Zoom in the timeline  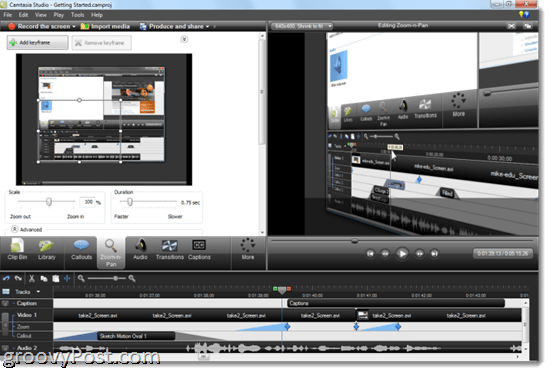click(132, 279)
